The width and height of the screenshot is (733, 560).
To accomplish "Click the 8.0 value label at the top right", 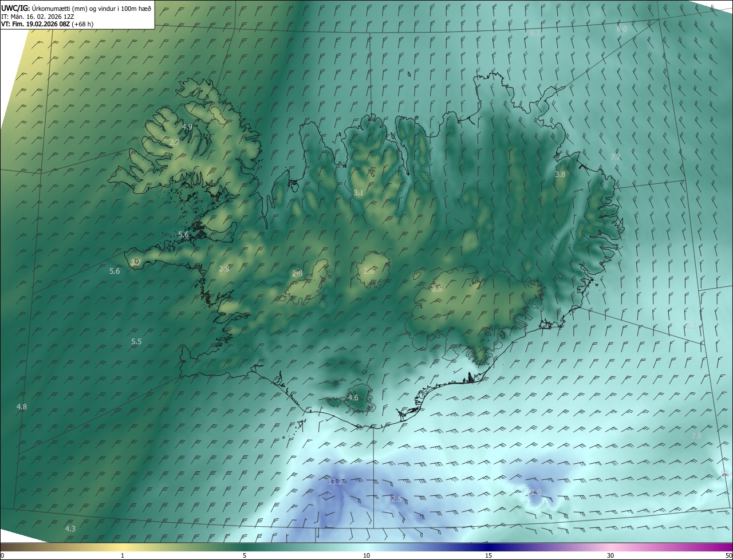I will point(622,29).
